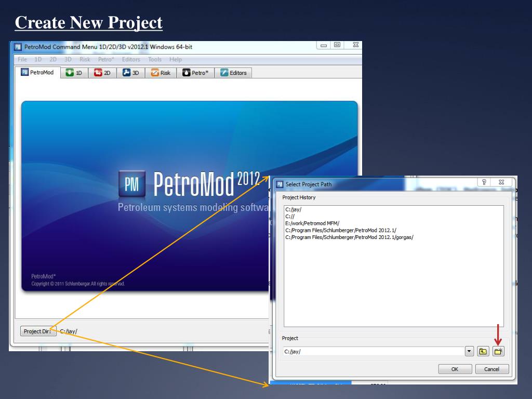
Task: Click the PM icon in Select Project Path title
Action: 280,184
